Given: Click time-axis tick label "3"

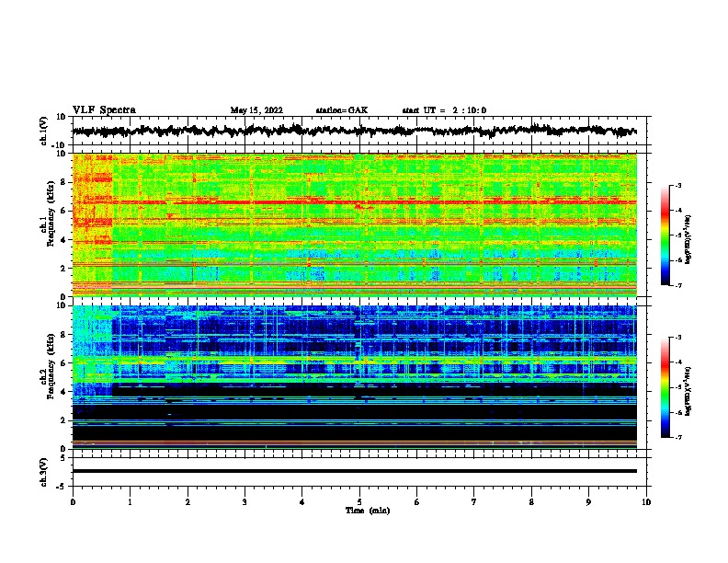Looking at the screenshot, I should (245, 502).
